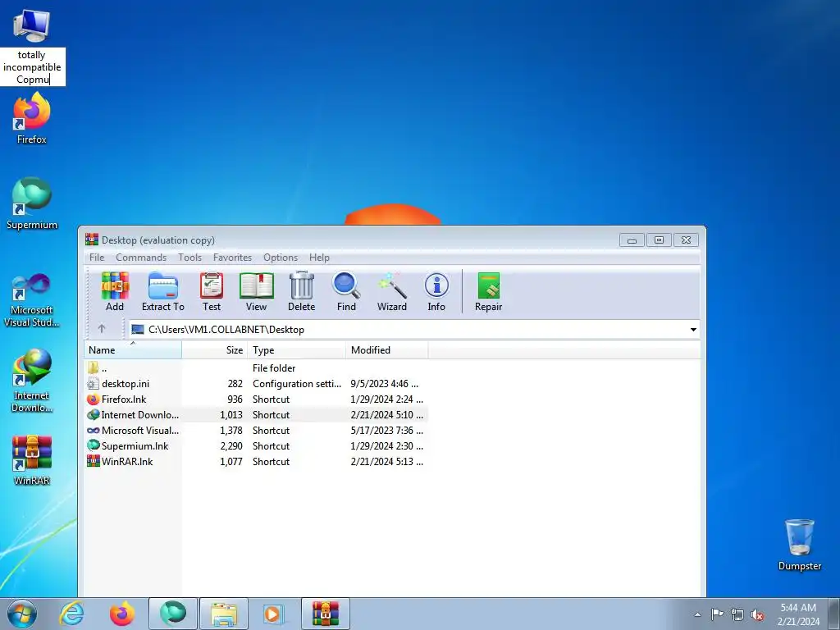Close the WinRAR Desktop window
840x630 pixels.
pos(687,240)
